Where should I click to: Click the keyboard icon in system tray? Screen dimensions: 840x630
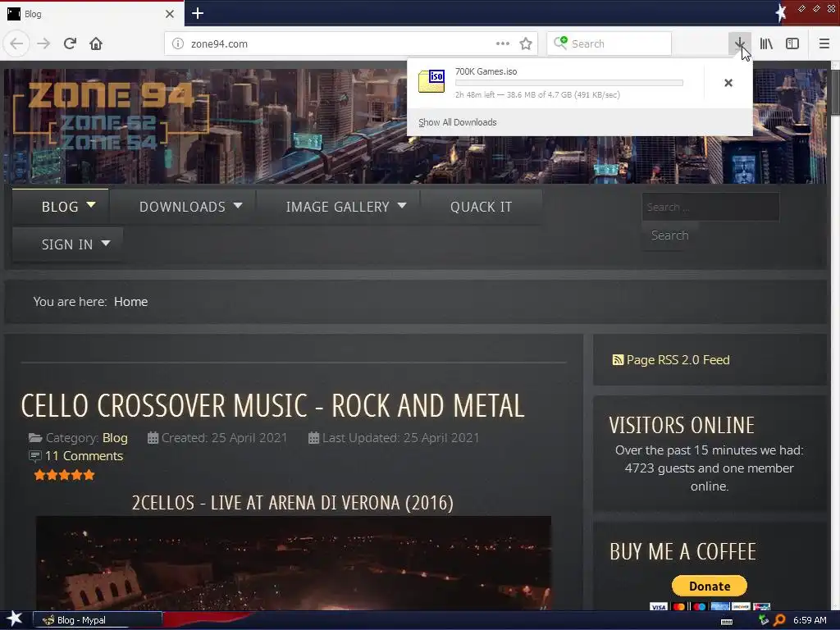(727, 622)
